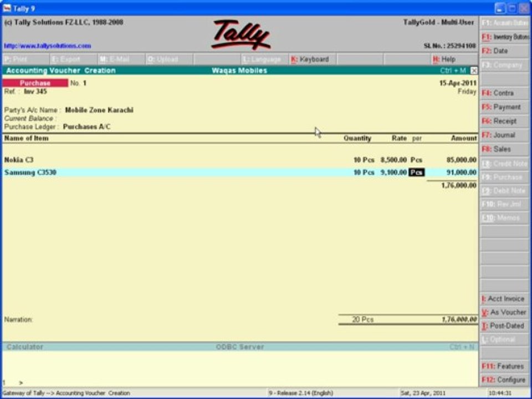Click F1: Accounts Buttons

[504, 23]
